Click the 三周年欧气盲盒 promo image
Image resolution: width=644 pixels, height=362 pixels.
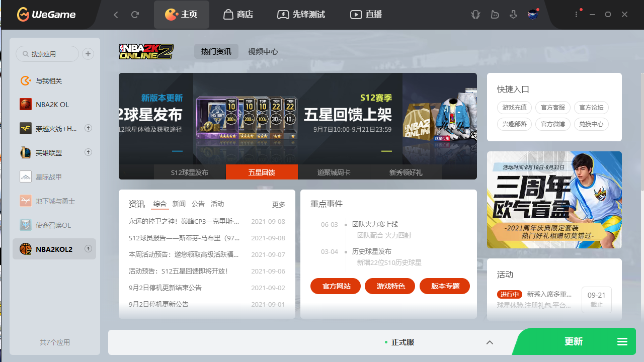coord(554,200)
